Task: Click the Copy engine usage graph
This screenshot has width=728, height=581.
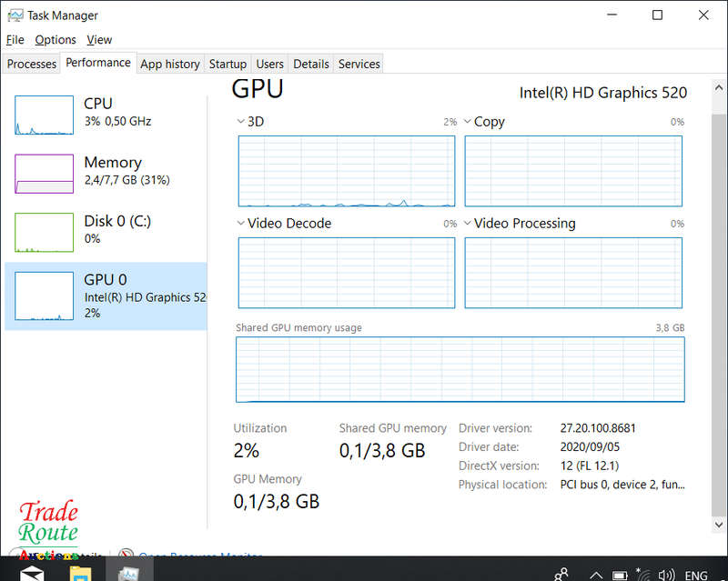Action: point(573,171)
